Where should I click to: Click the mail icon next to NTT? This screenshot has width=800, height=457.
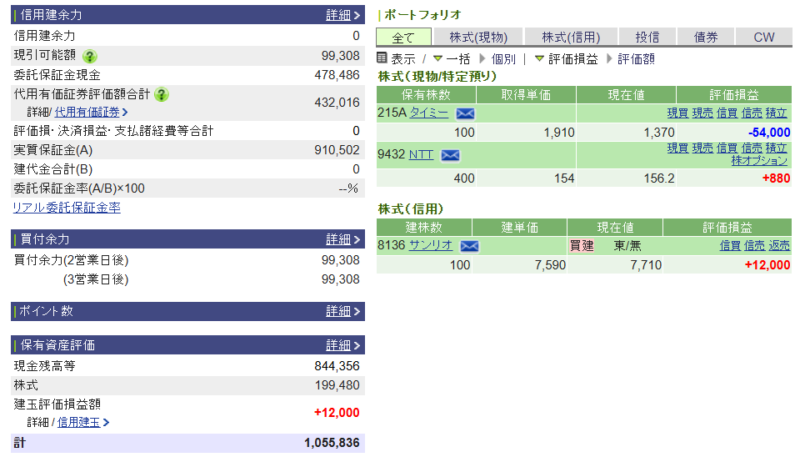(x=450, y=155)
